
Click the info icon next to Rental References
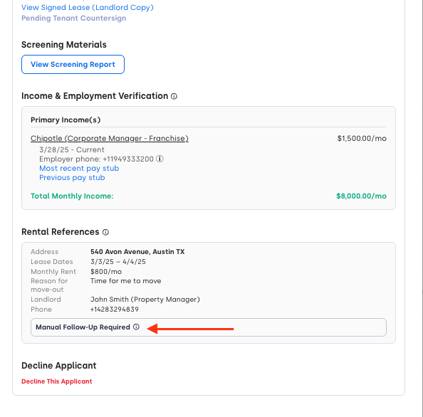(106, 232)
